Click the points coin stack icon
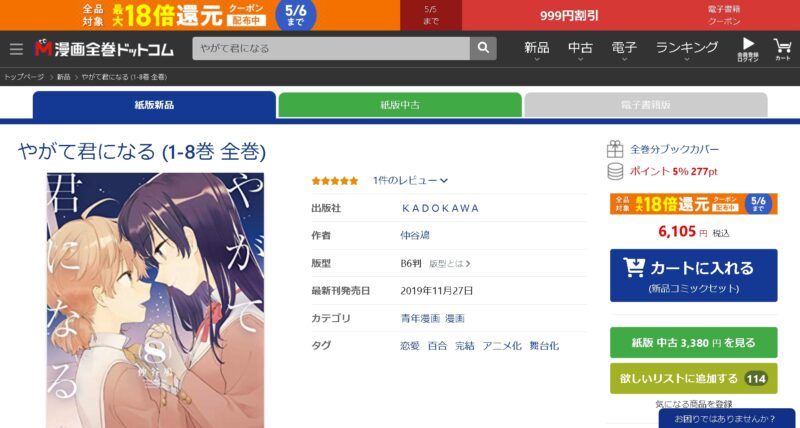This screenshot has width=800, height=428. point(615,171)
